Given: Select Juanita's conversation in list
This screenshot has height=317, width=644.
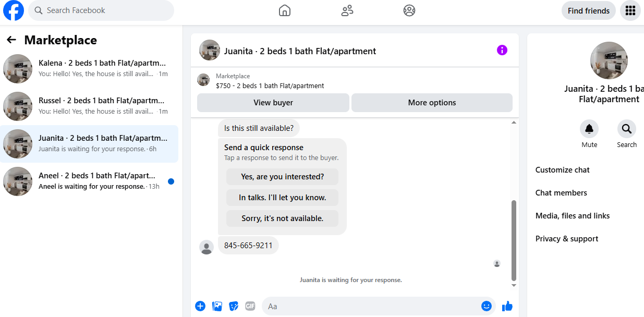Looking at the screenshot, I should point(89,144).
